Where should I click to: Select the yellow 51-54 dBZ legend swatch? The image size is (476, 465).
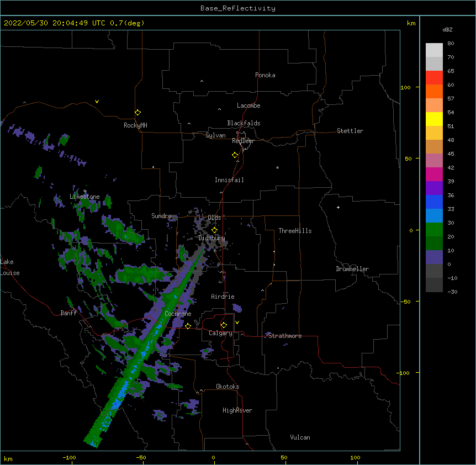click(x=434, y=119)
